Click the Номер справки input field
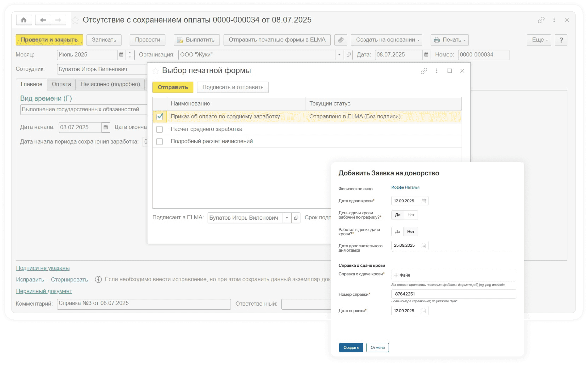 click(453, 294)
